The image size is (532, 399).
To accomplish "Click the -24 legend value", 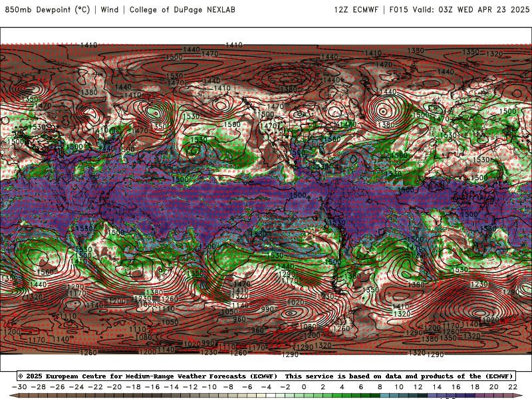I will [x=76, y=387].
